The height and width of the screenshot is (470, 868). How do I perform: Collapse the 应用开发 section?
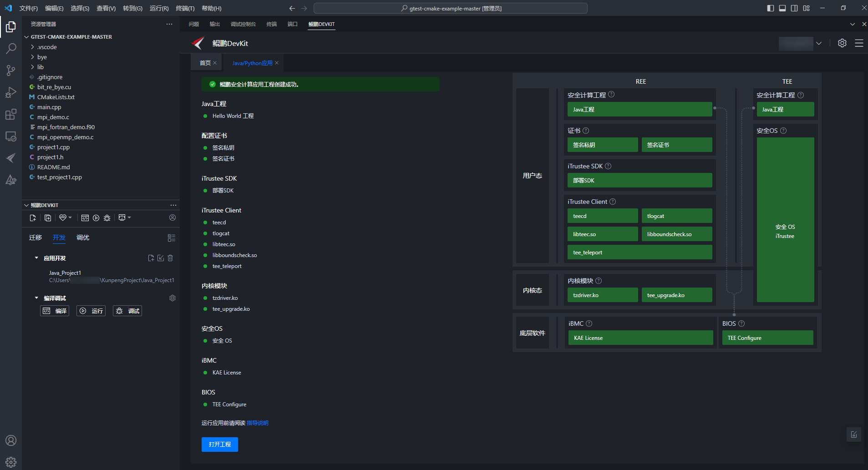pyautogui.click(x=36, y=258)
